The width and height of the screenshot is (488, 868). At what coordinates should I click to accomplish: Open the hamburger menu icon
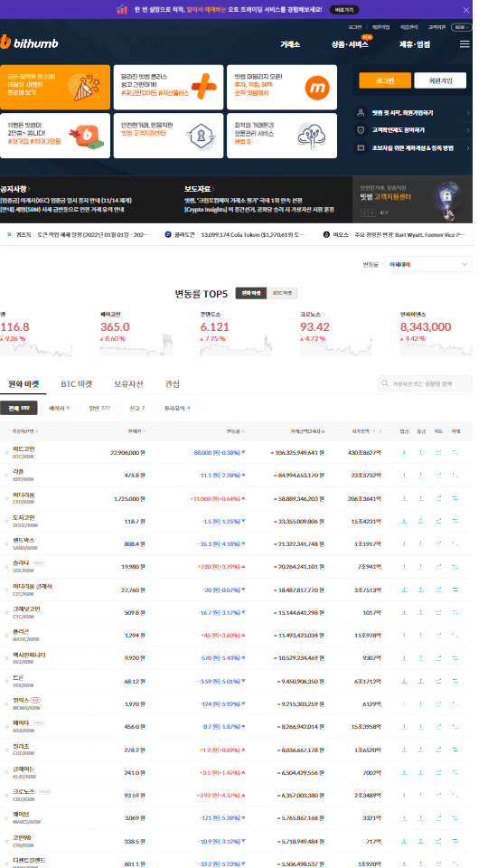click(x=465, y=44)
